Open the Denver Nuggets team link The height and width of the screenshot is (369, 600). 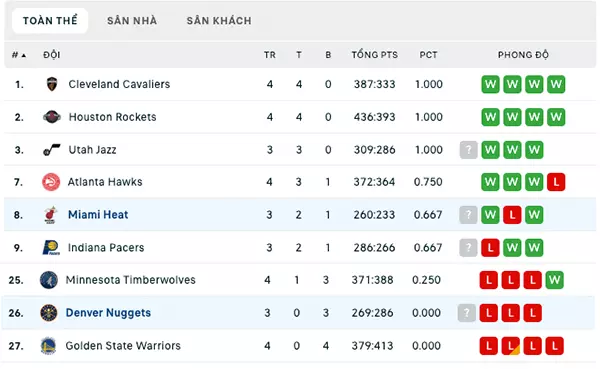click(108, 313)
